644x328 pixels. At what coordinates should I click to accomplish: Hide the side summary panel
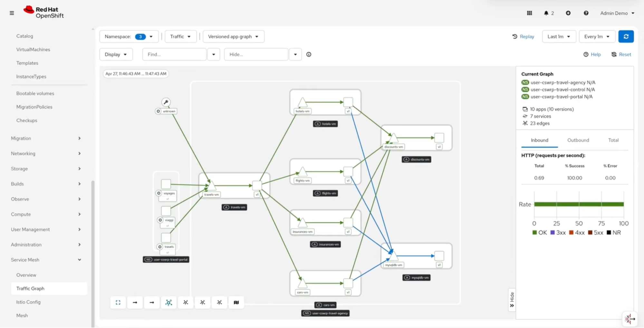tap(512, 300)
